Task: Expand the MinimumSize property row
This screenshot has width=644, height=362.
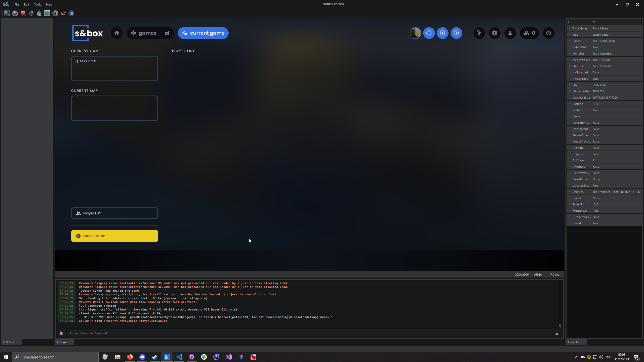Action: pos(569,91)
